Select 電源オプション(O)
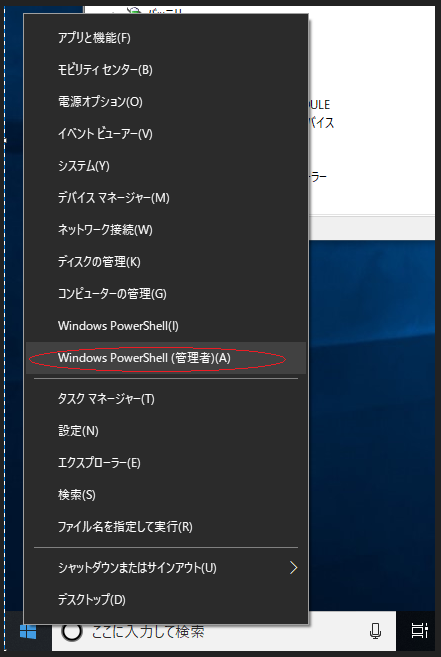 pyautogui.click(x=166, y=102)
